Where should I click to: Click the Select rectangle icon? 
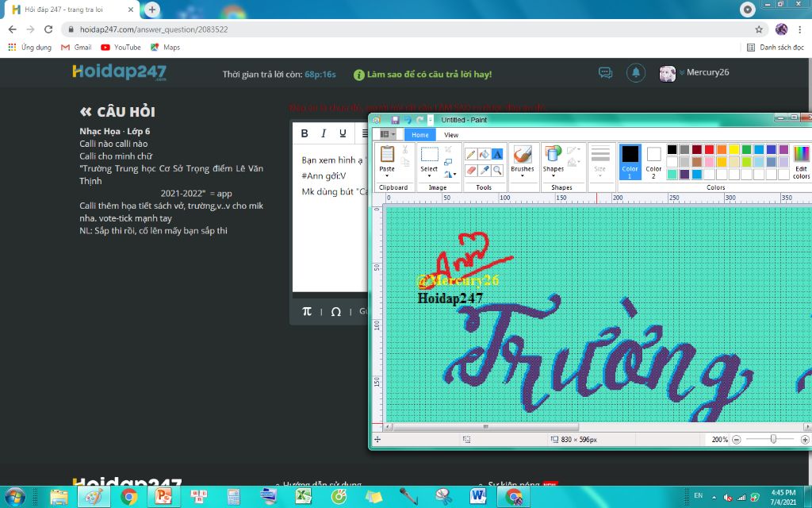click(429, 155)
